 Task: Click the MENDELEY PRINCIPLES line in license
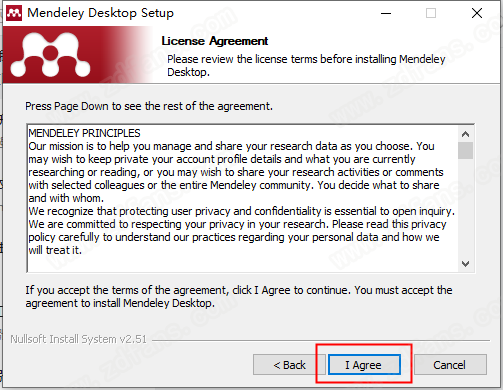[84, 133]
